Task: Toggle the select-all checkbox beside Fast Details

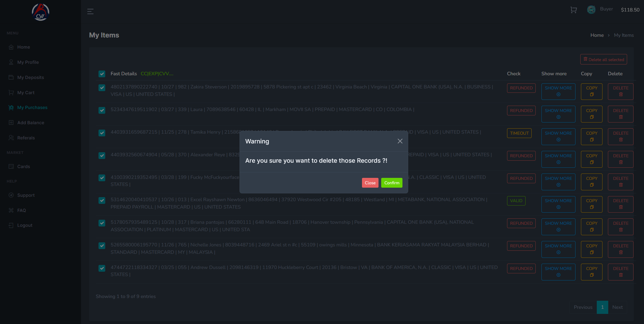Action: 102,74
